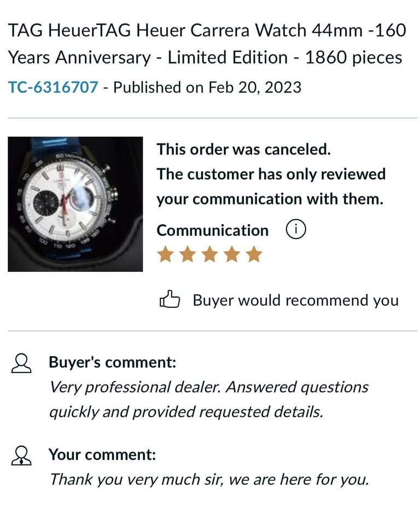Click the third Communication rating star
420x517 pixels.
point(209,254)
